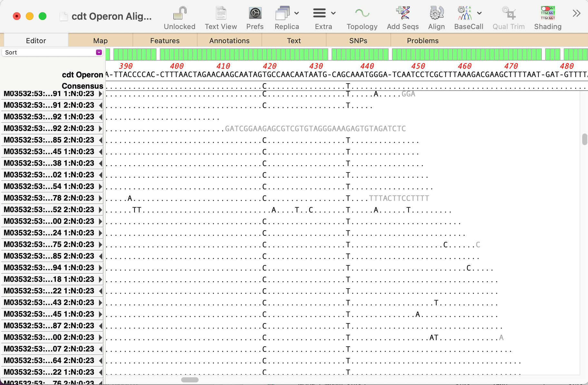Open the Sort dropdown

[x=98, y=52]
